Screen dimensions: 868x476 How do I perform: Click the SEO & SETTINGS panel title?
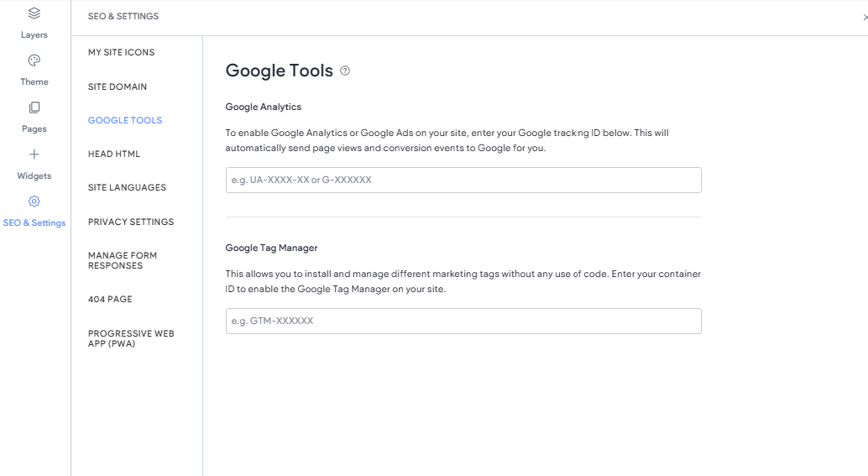(x=123, y=17)
